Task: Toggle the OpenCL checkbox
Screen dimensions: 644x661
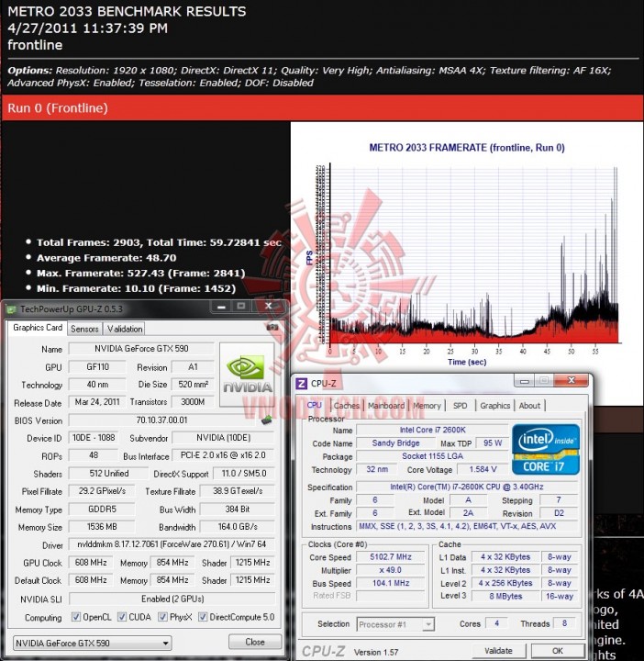Action: (76, 617)
